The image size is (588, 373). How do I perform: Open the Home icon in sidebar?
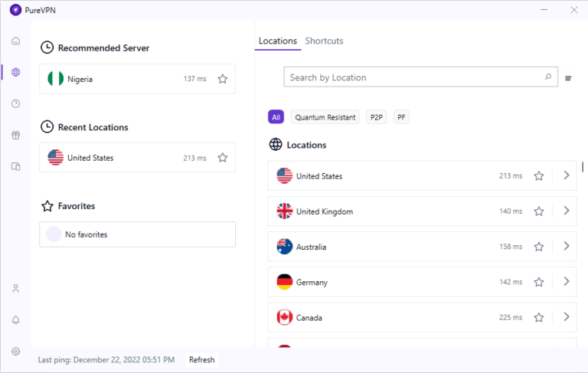(x=15, y=41)
